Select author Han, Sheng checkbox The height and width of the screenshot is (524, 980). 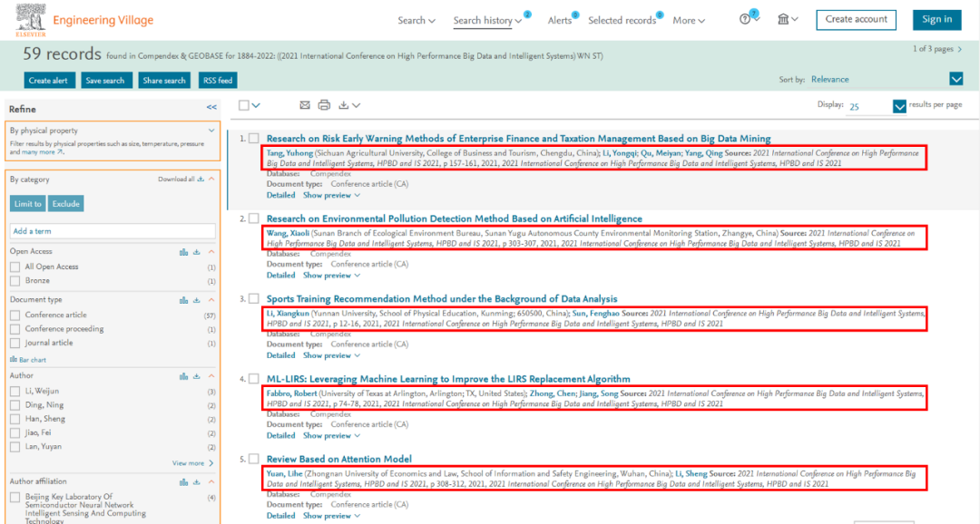click(x=15, y=419)
